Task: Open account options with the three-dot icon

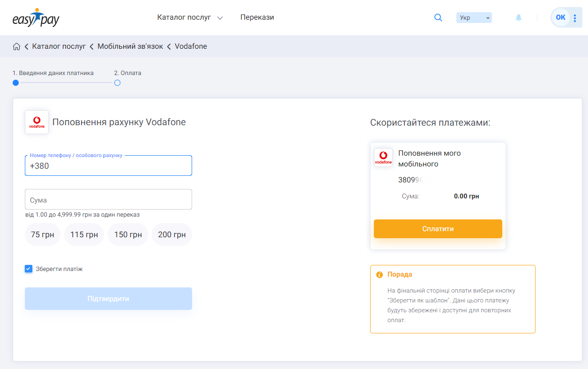Action: pos(574,17)
